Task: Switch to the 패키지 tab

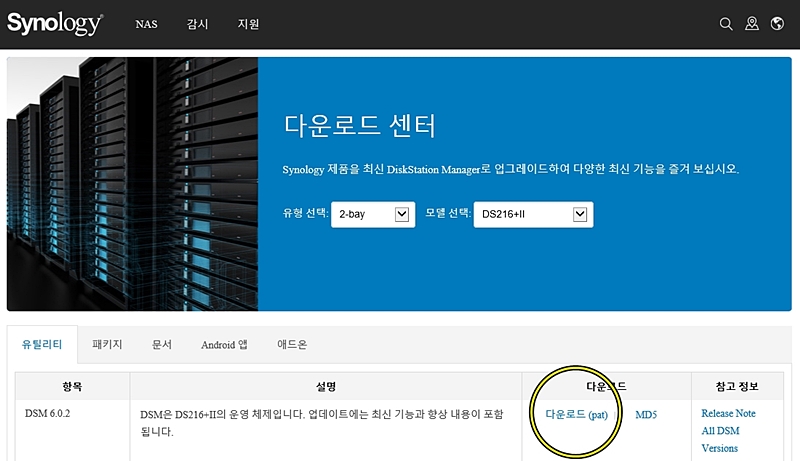Action: [107, 344]
